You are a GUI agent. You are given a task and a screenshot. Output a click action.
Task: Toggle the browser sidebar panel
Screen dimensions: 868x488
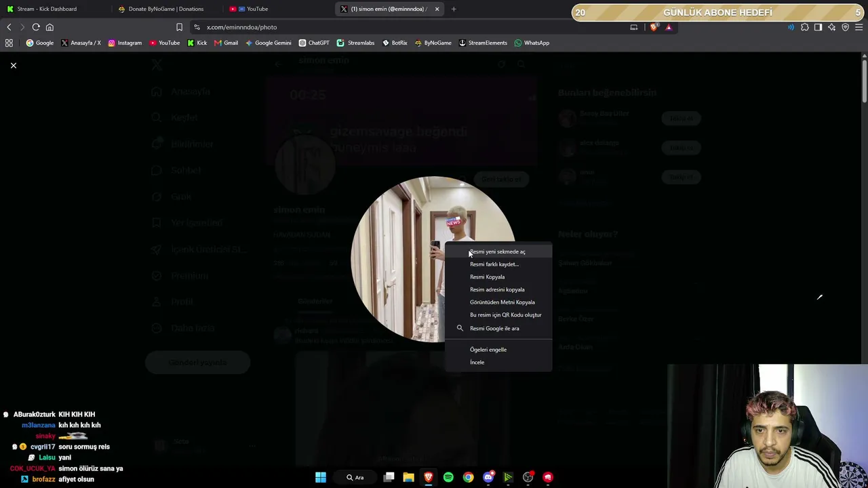(818, 27)
